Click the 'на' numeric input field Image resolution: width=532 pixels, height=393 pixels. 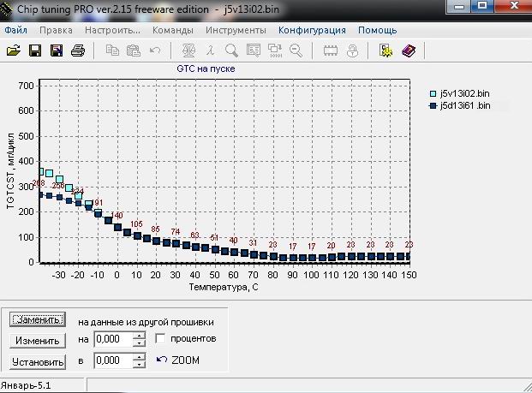tap(112, 339)
